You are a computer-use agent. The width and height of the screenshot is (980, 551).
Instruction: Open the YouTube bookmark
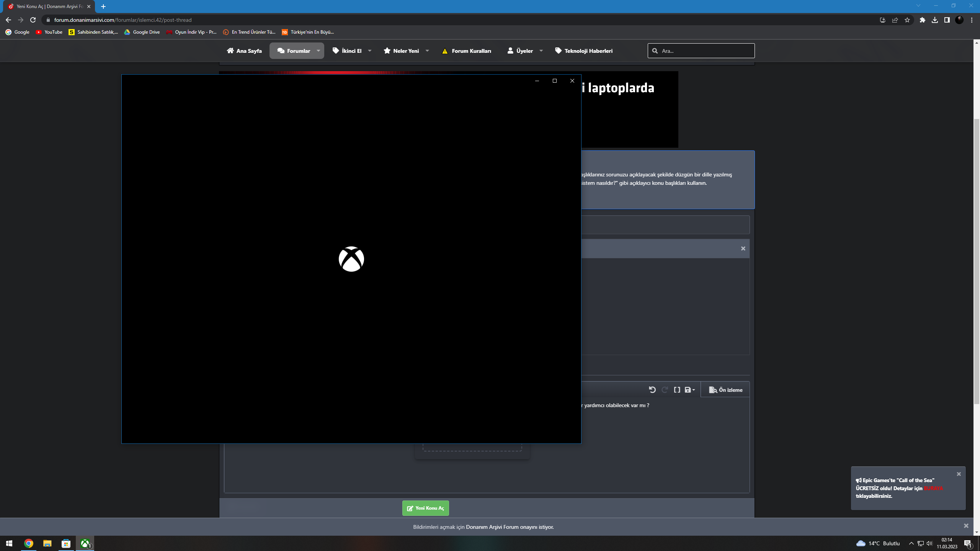click(49, 32)
